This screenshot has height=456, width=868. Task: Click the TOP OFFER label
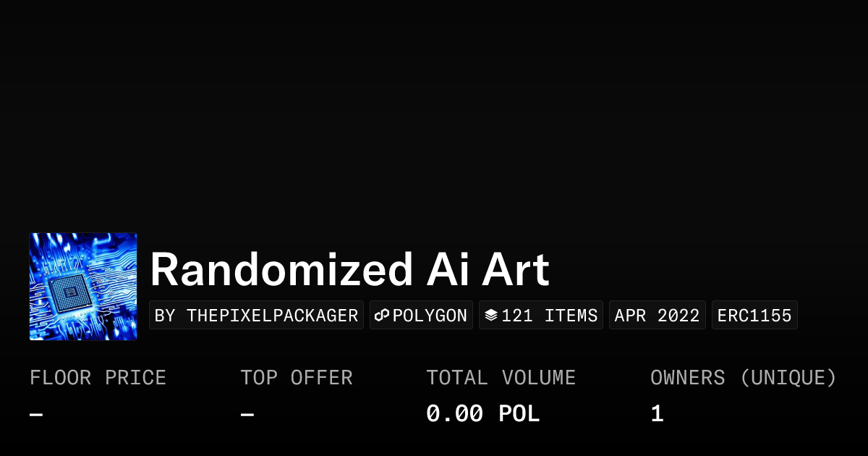297,378
